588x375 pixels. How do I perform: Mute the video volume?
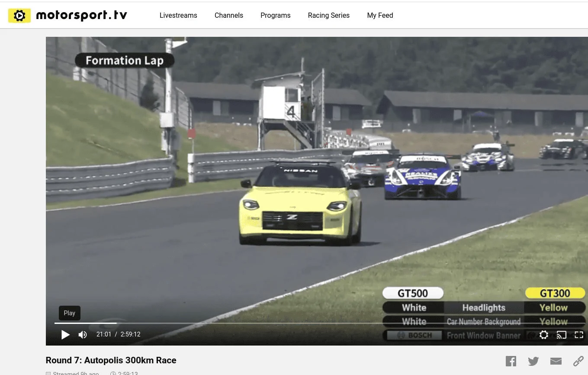click(x=83, y=334)
